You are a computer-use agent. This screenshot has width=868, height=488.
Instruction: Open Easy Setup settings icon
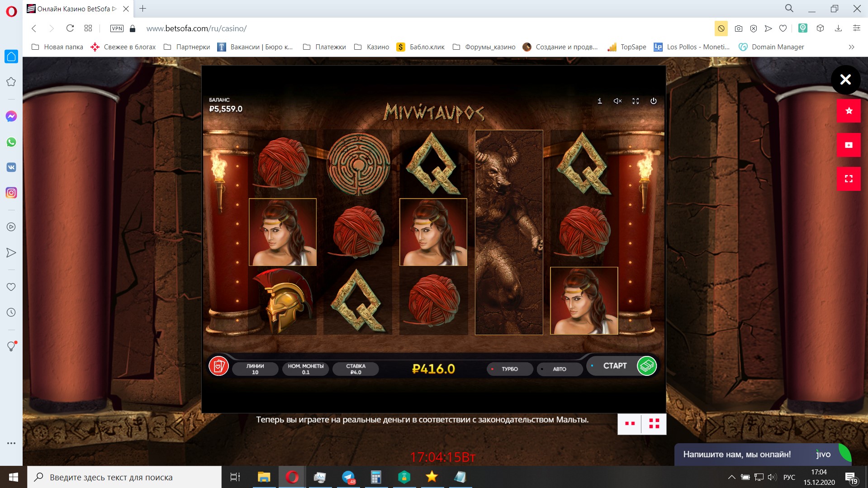(x=856, y=28)
